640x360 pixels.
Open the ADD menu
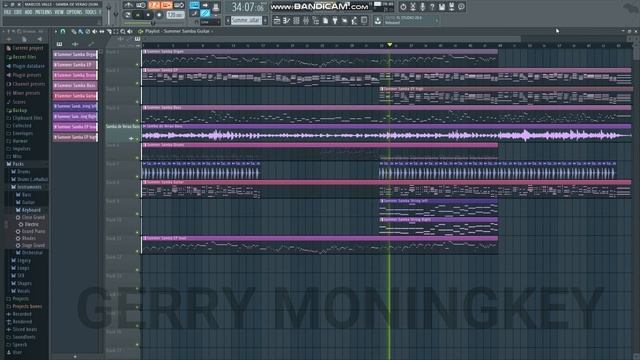(28, 12)
